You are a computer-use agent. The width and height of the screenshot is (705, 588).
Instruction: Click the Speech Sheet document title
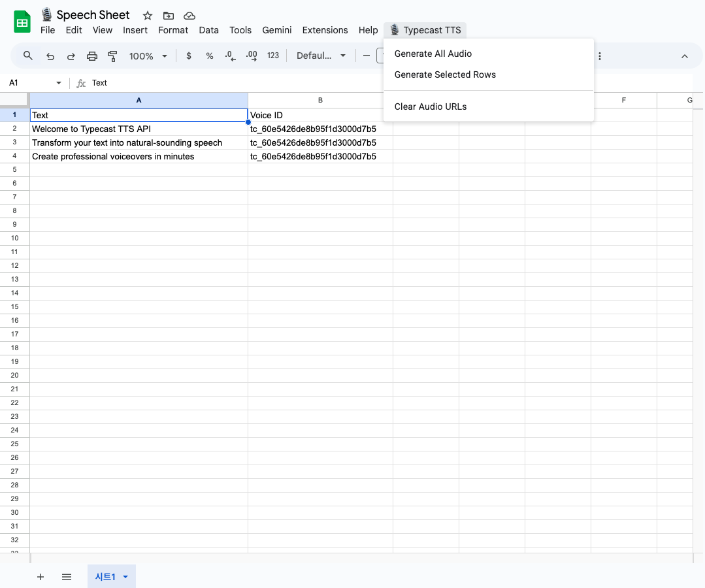click(x=93, y=15)
